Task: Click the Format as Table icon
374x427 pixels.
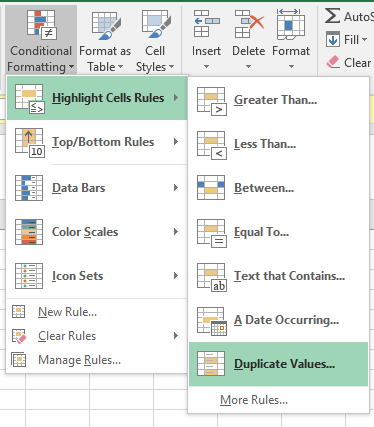Action: click(105, 25)
